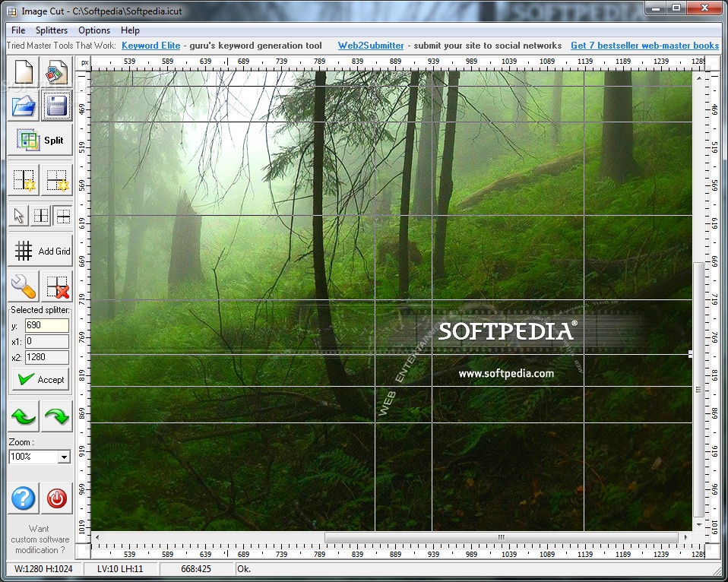The width and height of the screenshot is (728, 582).
Task: Add a new horizontal splitter icon
Action: [x=57, y=179]
